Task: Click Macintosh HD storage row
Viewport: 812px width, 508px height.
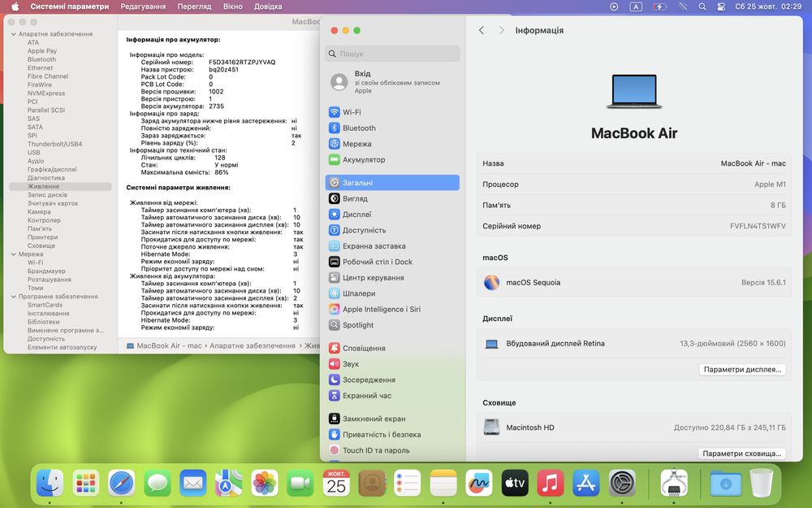Action: (x=634, y=428)
